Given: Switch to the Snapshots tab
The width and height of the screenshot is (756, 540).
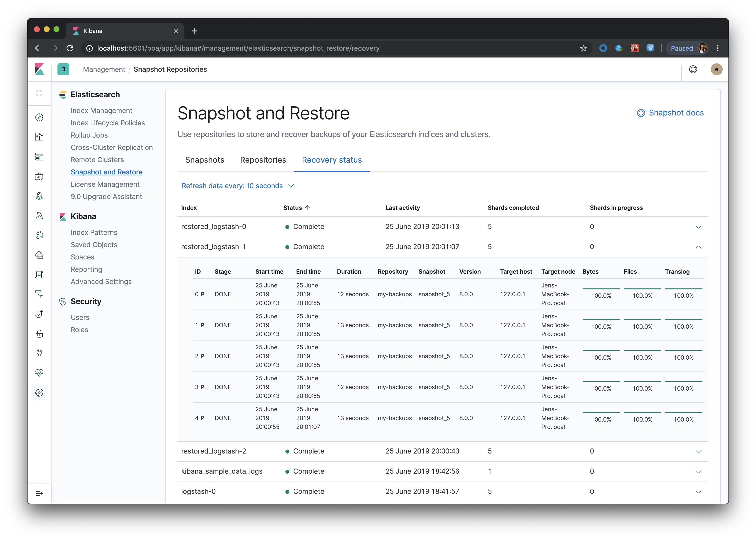Looking at the screenshot, I should point(204,160).
